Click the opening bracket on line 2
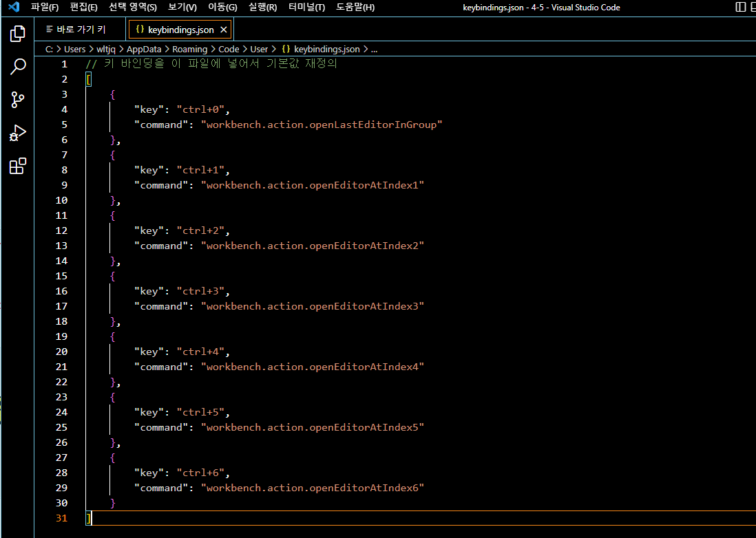The height and width of the screenshot is (538, 756). click(88, 80)
